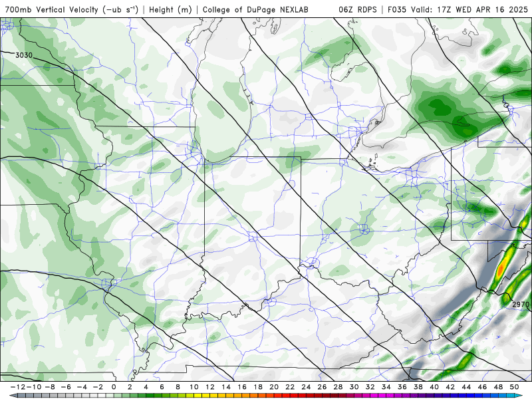This screenshot has width=532, height=399.
Task: Click the '26' value on the color scale
Action: (x=322, y=387)
